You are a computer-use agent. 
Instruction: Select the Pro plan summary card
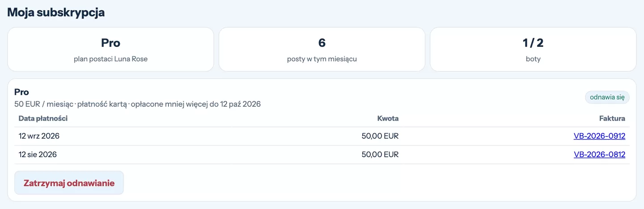click(x=110, y=50)
